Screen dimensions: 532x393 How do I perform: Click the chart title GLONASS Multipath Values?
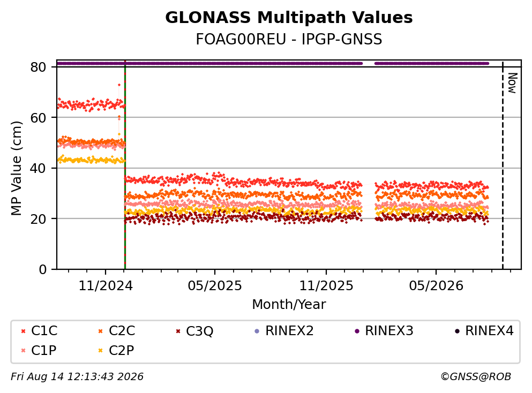289,18
